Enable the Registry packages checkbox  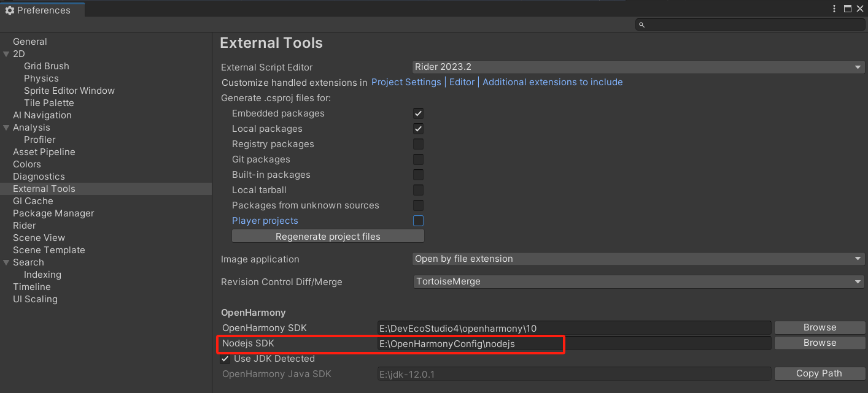click(x=418, y=144)
